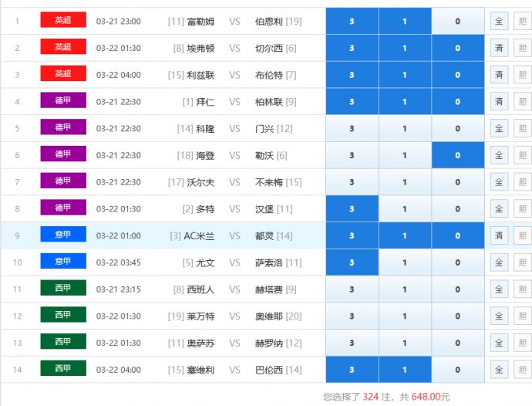Click the 英超 badge in row 1
Image resolution: width=532 pixels, height=406 pixels.
pos(63,20)
